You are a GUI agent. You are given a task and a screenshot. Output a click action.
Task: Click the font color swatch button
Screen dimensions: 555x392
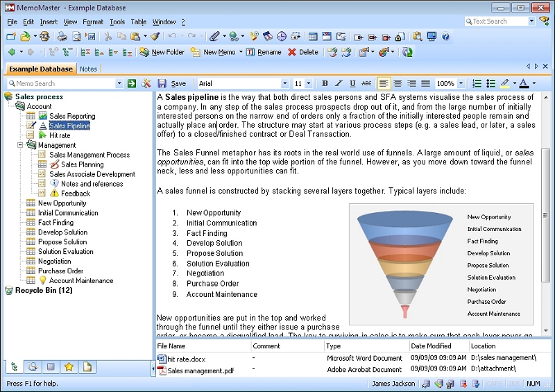[x=523, y=83]
